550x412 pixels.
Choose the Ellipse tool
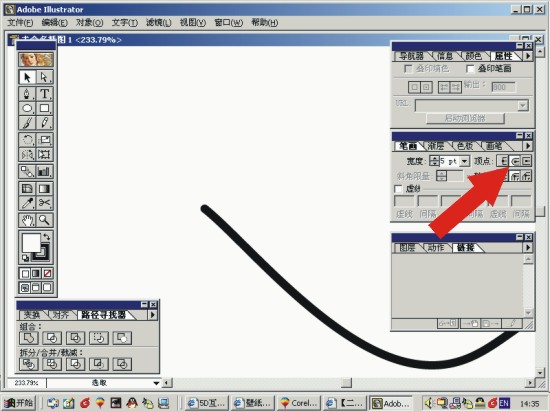point(27,108)
